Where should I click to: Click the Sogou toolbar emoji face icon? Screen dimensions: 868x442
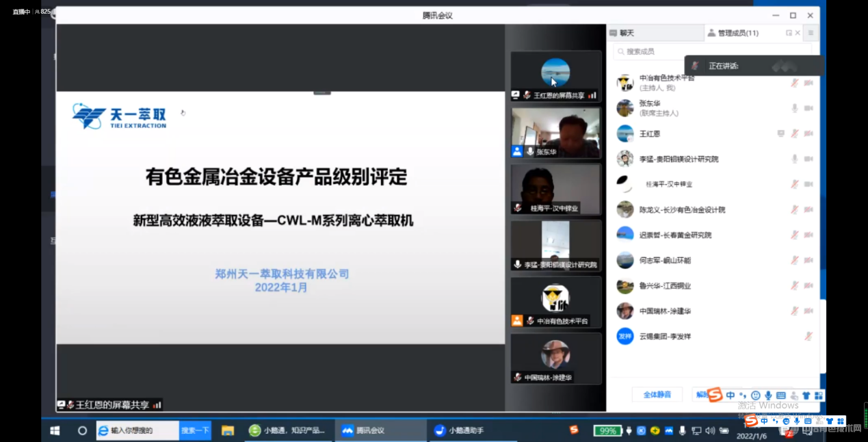[x=755, y=395]
